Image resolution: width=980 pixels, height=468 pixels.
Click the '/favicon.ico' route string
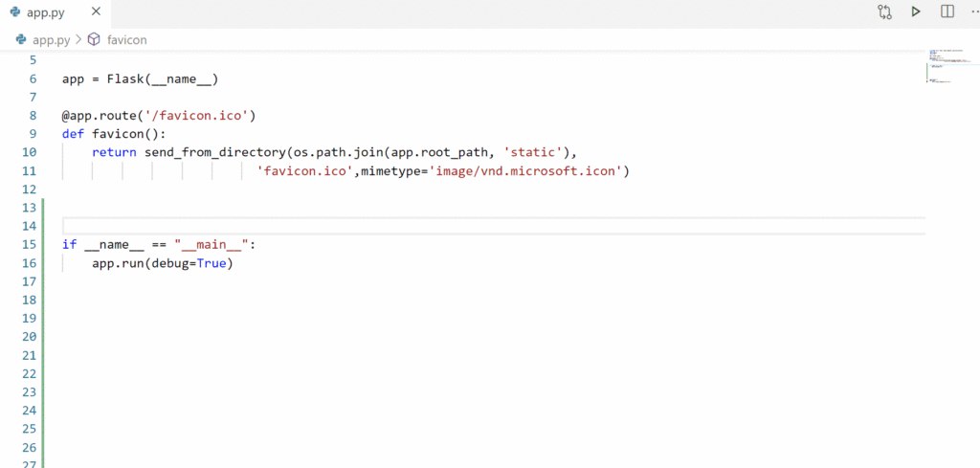[x=197, y=116]
